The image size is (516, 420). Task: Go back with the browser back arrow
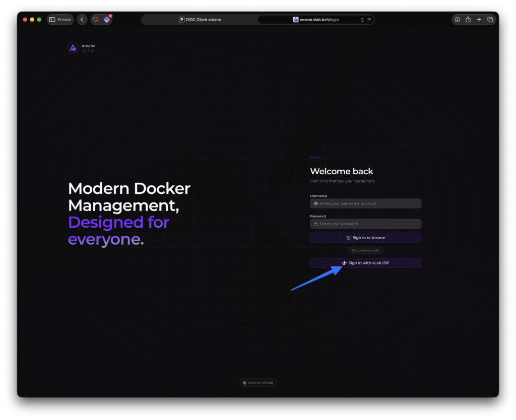pyautogui.click(x=82, y=20)
